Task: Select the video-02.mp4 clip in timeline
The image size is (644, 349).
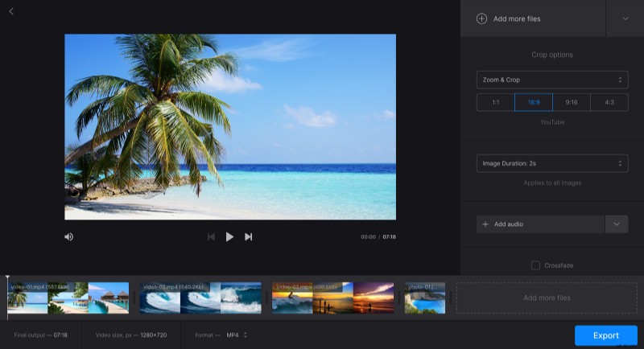Action: click(x=200, y=298)
